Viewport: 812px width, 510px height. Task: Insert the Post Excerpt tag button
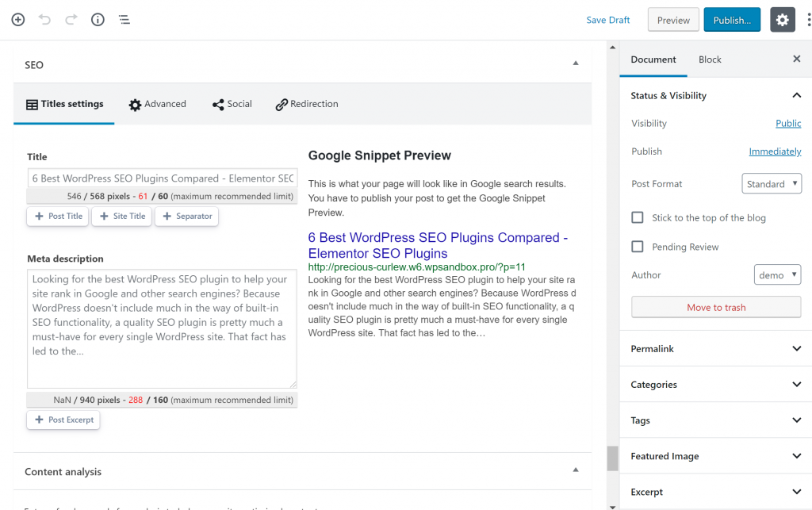tap(63, 420)
